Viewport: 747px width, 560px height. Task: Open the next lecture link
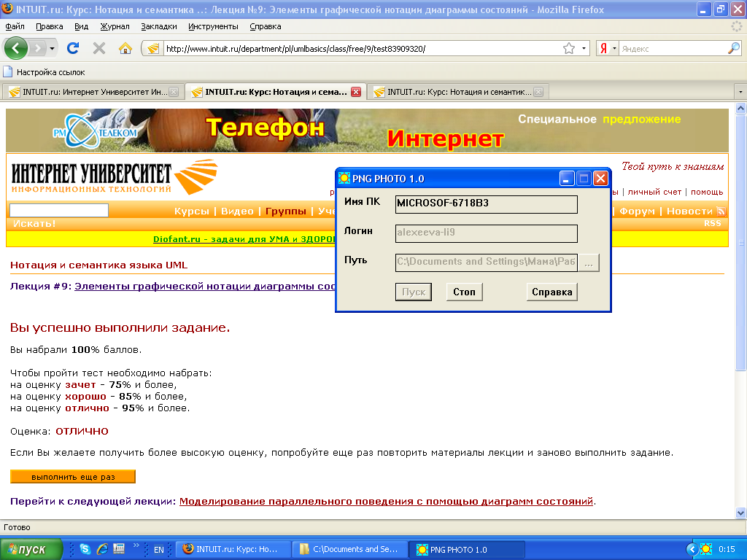pos(386,501)
